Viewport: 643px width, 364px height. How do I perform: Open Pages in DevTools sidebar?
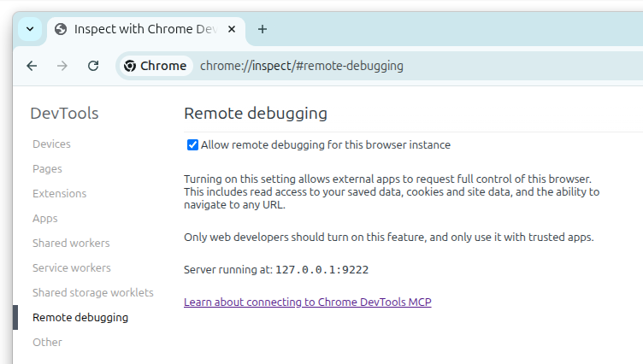(x=47, y=169)
